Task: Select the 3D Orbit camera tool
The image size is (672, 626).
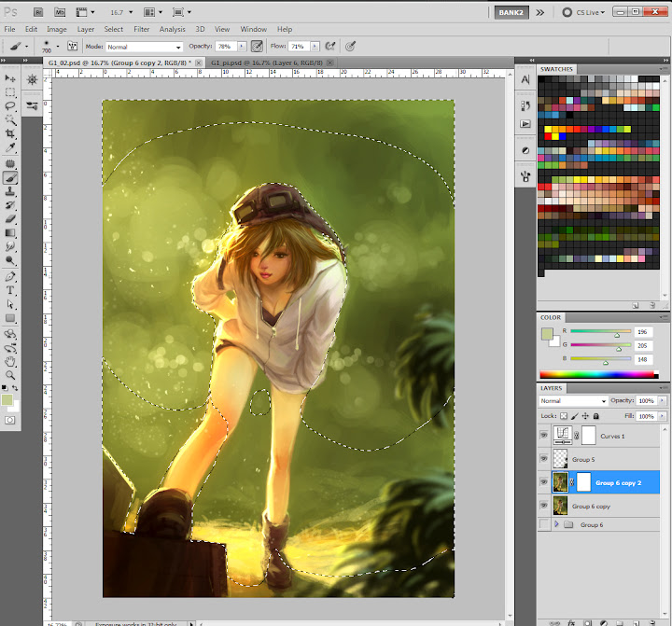Action: 10,348
